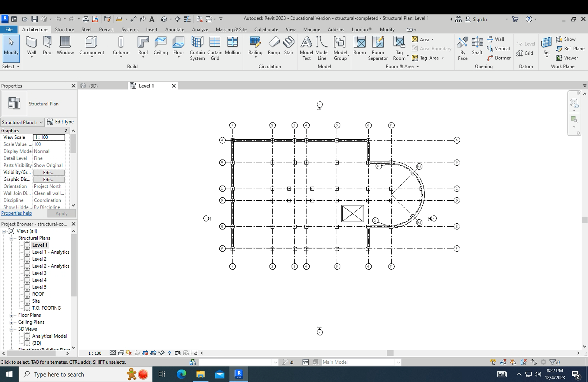The height and width of the screenshot is (382, 588).
Task: Select the By Face opening tool
Action: point(463,48)
